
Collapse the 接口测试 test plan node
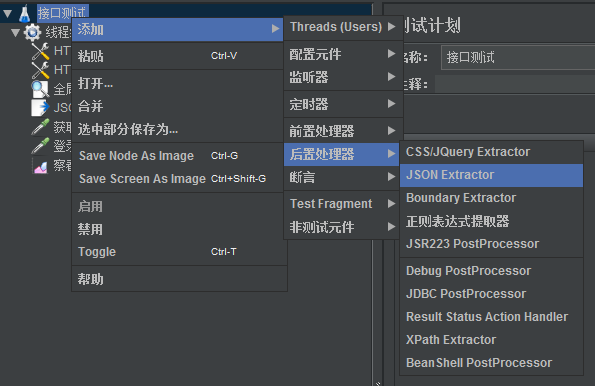tap(7, 14)
